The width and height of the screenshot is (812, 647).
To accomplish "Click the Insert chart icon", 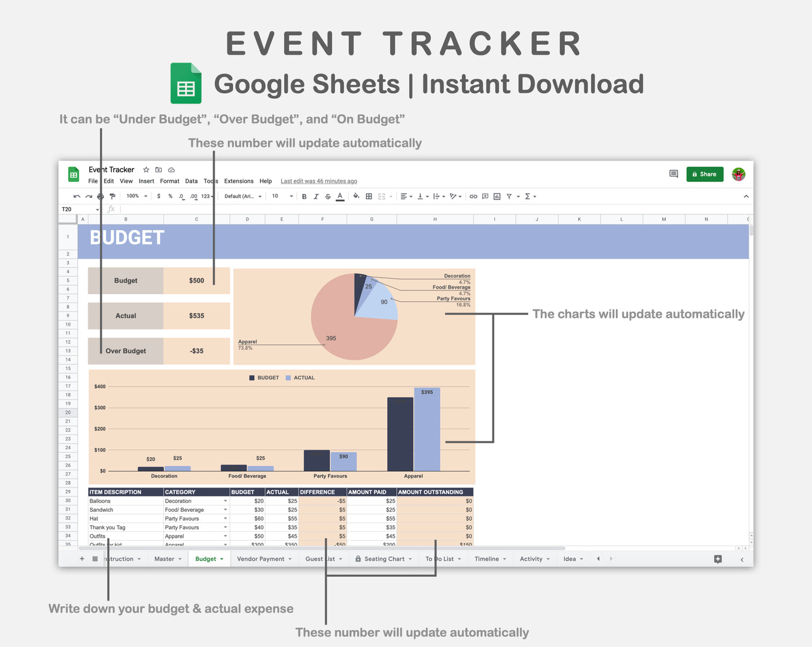I will [x=497, y=196].
